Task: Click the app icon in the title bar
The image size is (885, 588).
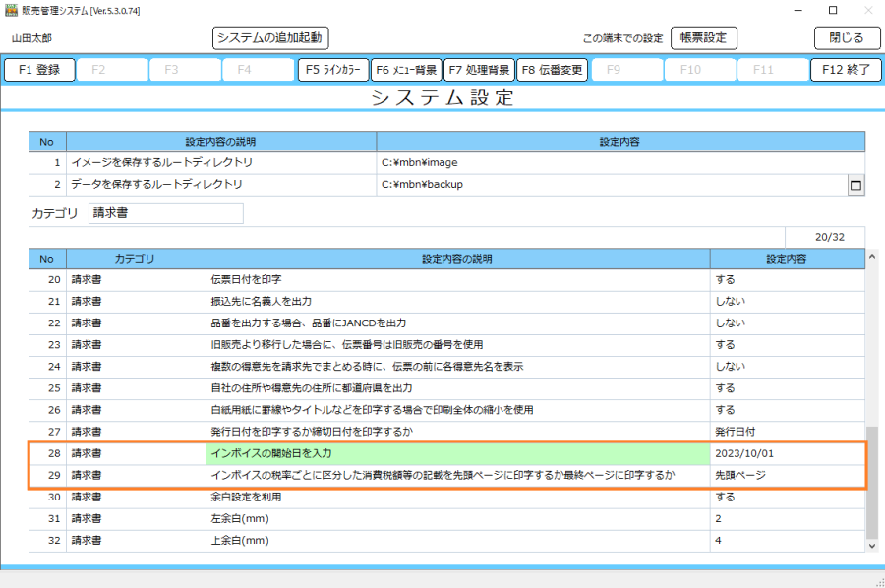Action: [x=11, y=10]
